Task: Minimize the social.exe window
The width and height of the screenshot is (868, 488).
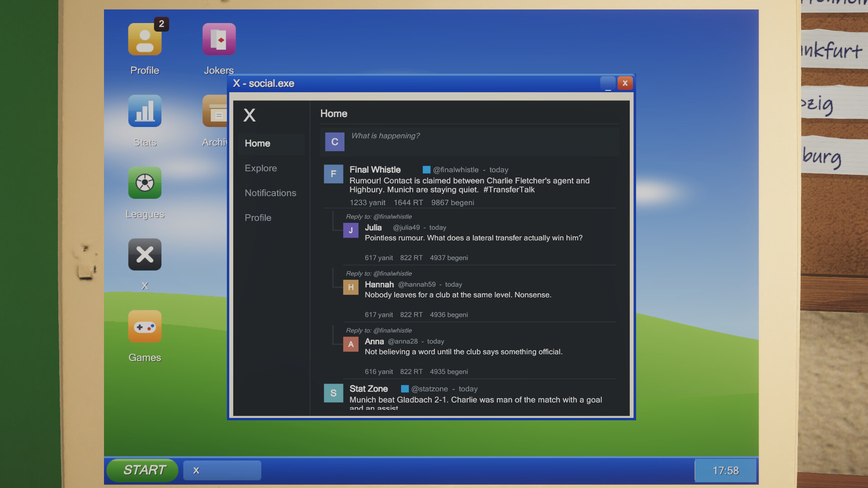Action: pyautogui.click(x=608, y=84)
